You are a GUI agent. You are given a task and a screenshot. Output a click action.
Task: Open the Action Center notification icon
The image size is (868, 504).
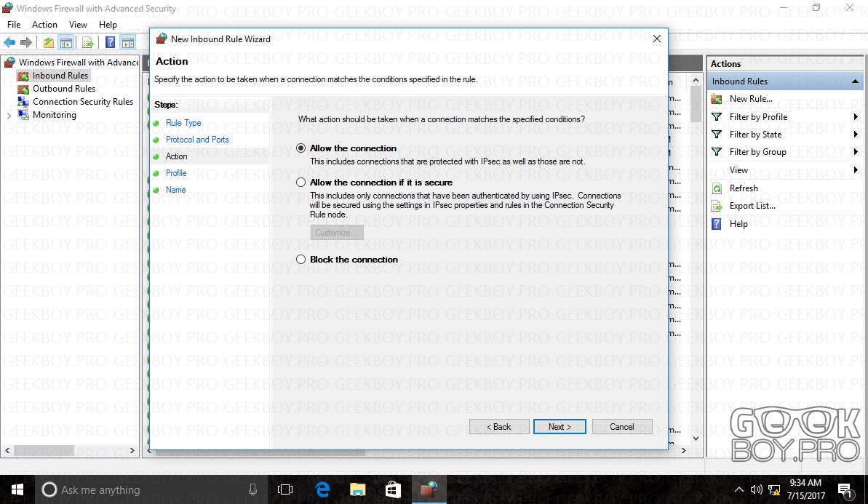pos(845,490)
